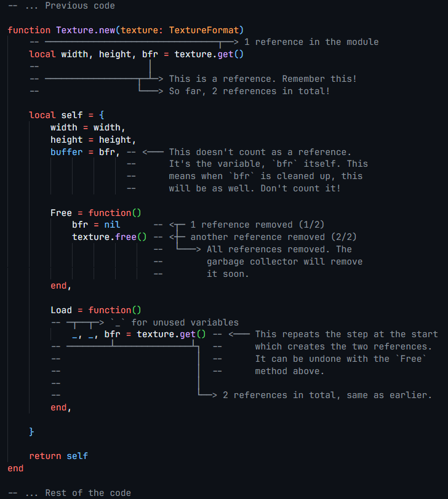Screen dimensions: 448x499
Task: Click "This is a reference. Remember this!" comment
Action: [263, 79]
